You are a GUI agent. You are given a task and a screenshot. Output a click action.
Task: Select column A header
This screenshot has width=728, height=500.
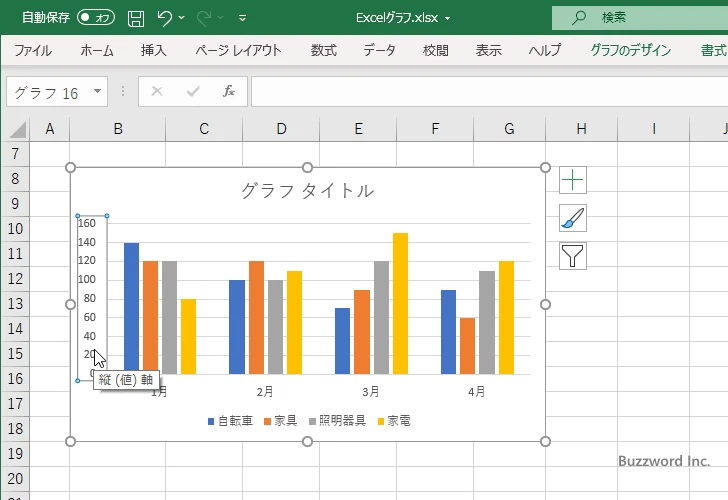coord(50,129)
